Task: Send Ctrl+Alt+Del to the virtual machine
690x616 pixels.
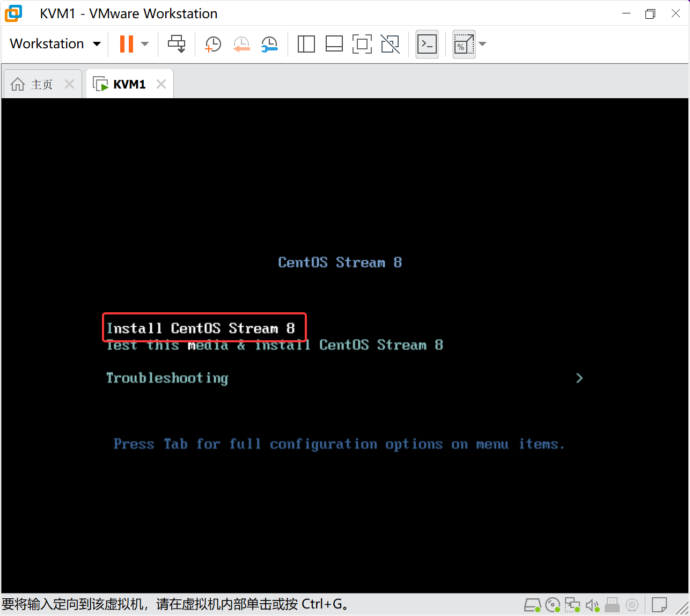Action: tap(177, 44)
